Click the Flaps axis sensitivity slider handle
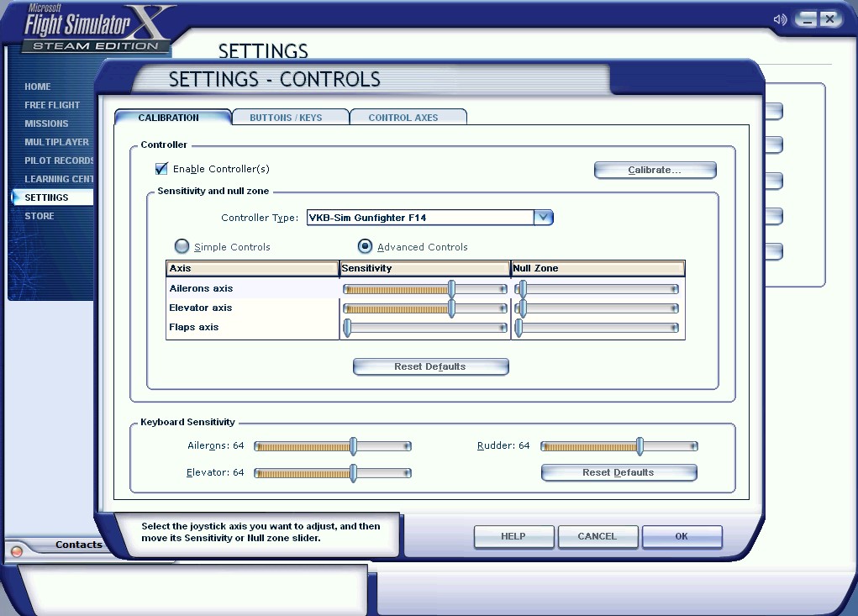858x616 pixels. (x=347, y=328)
